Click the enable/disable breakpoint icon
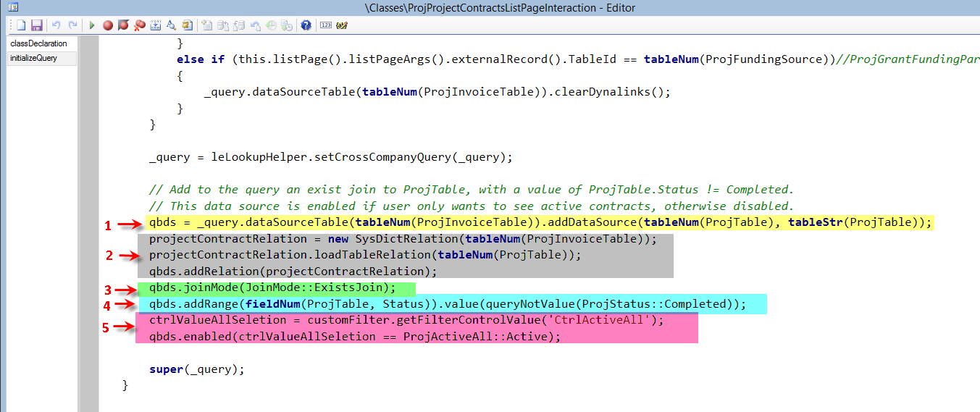Viewport: 980px width, 412px height. [x=123, y=25]
